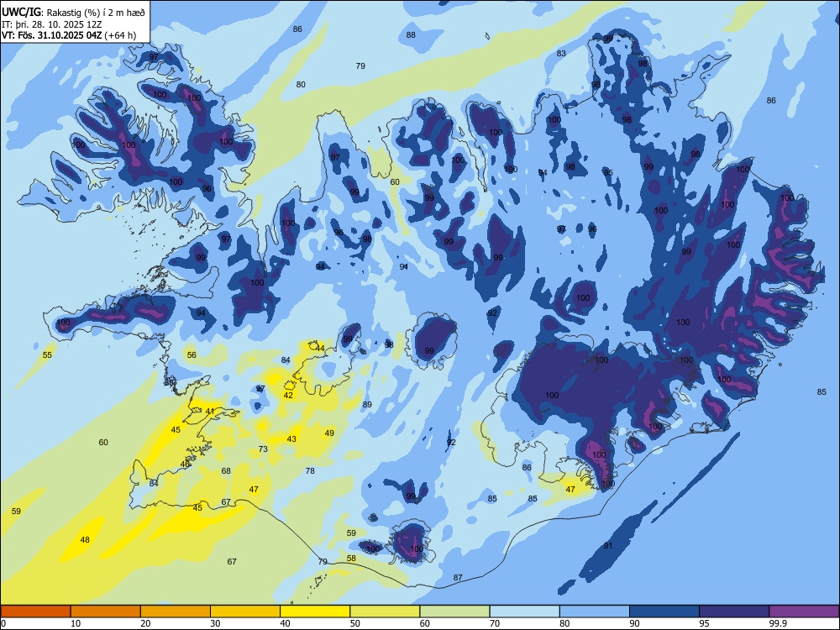840x630 pixels.
Task: Click the humidity value '55' off the west coast
Action: click(x=47, y=354)
